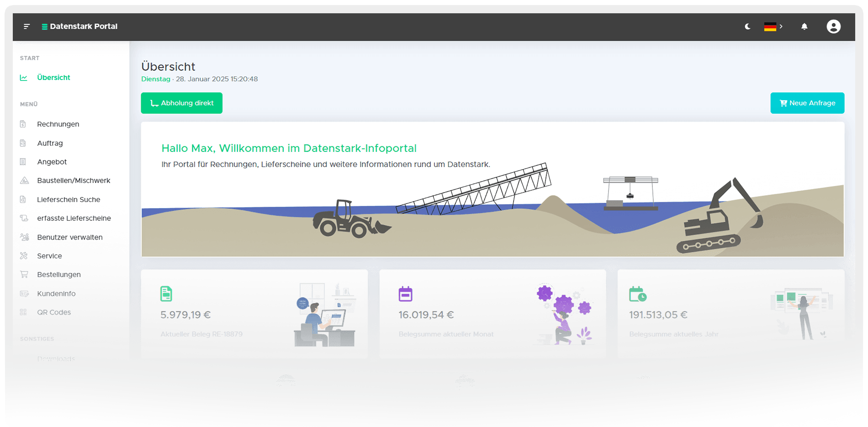868x427 pixels.
Task: Click the green document icon on Aktueller Beleg card
Action: [x=166, y=294]
